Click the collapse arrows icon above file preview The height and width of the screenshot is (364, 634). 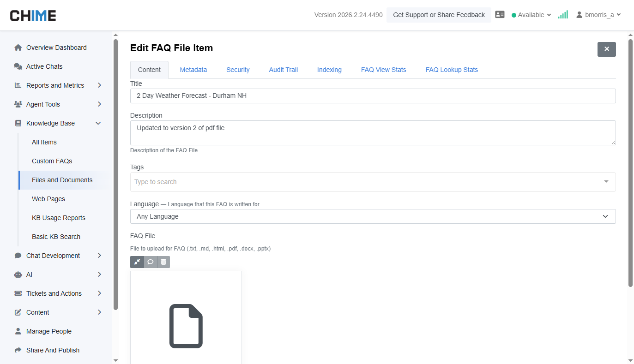tap(137, 262)
